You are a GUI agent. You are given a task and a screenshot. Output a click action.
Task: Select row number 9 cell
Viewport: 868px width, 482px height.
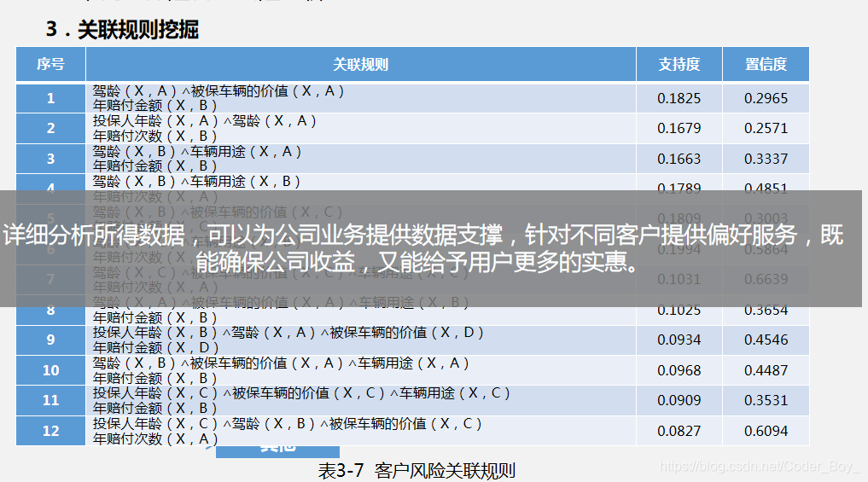pos(50,340)
